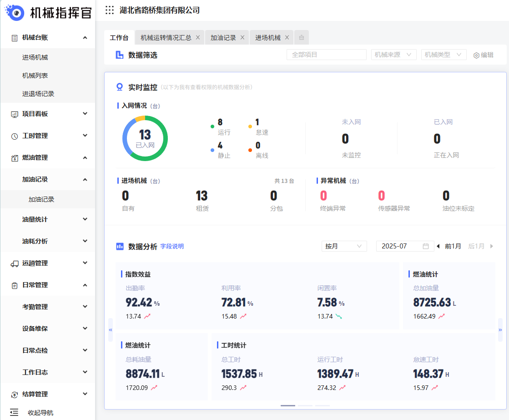Viewport: 509px width, 420px height.
Task: Click the grid icon beside 湖北省路桥集团有限公司
Action: point(109,10)
